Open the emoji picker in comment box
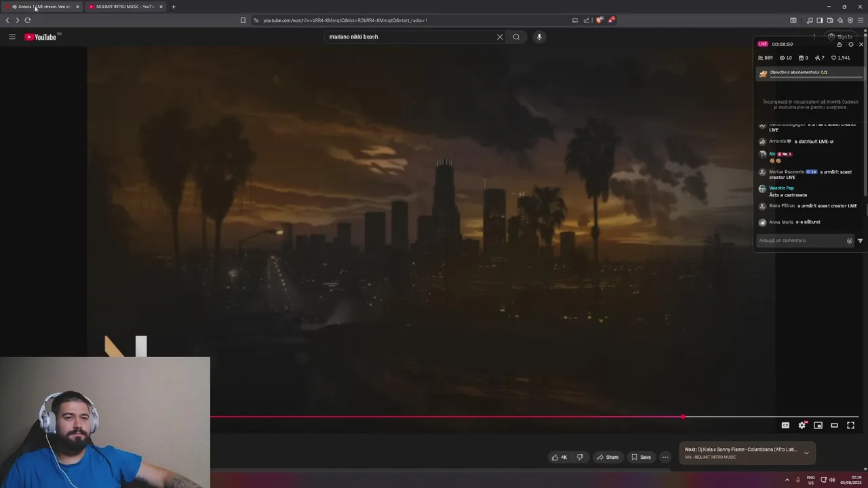 tap(850, 241)
